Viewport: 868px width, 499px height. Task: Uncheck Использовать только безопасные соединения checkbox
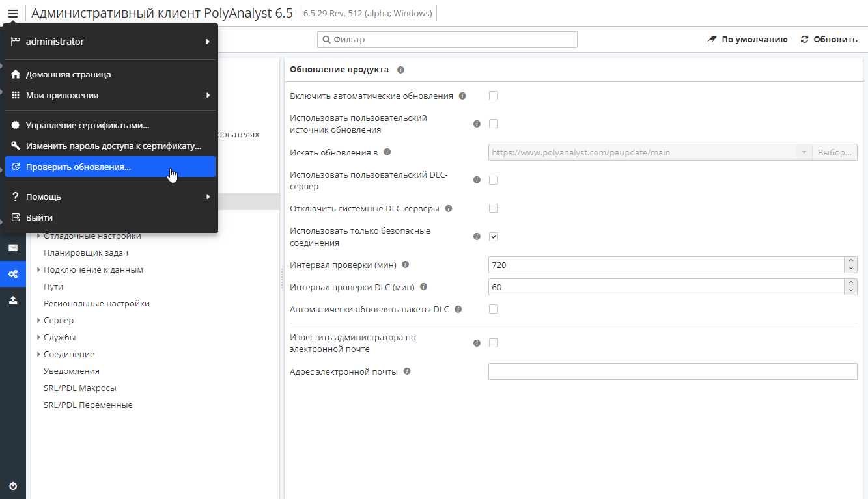(x=494, y=237)
